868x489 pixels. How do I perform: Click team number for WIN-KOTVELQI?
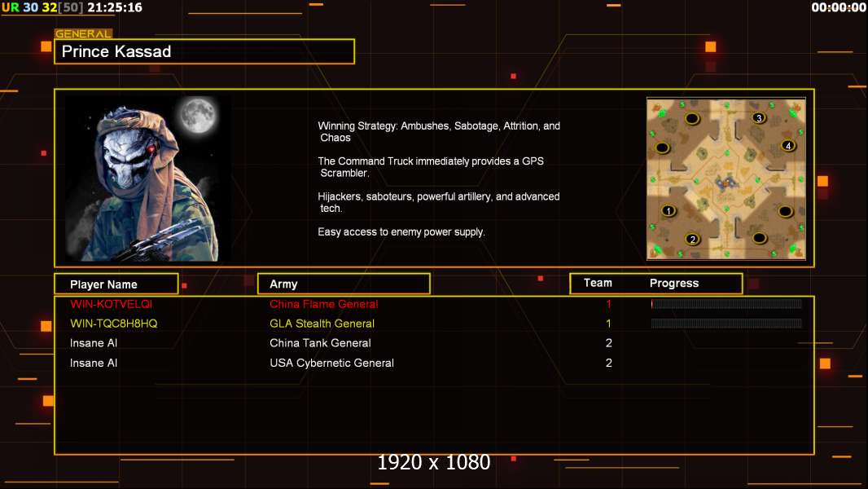tap(608, 304)
